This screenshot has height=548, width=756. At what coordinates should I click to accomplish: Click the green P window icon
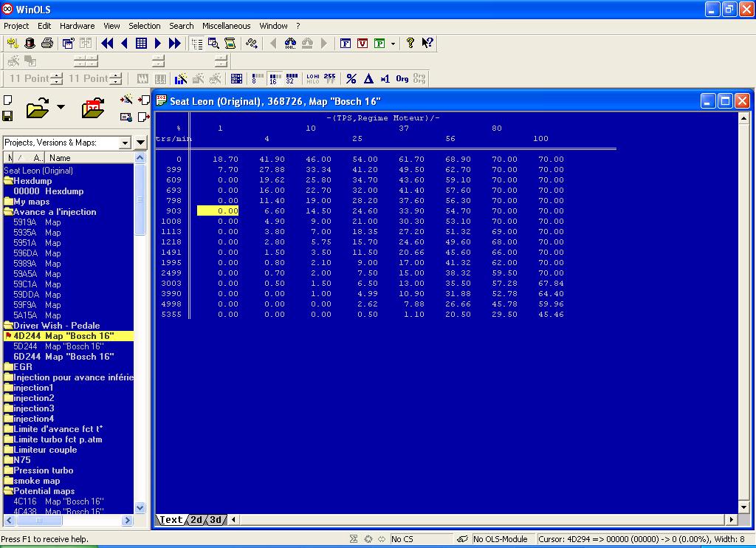379,44
